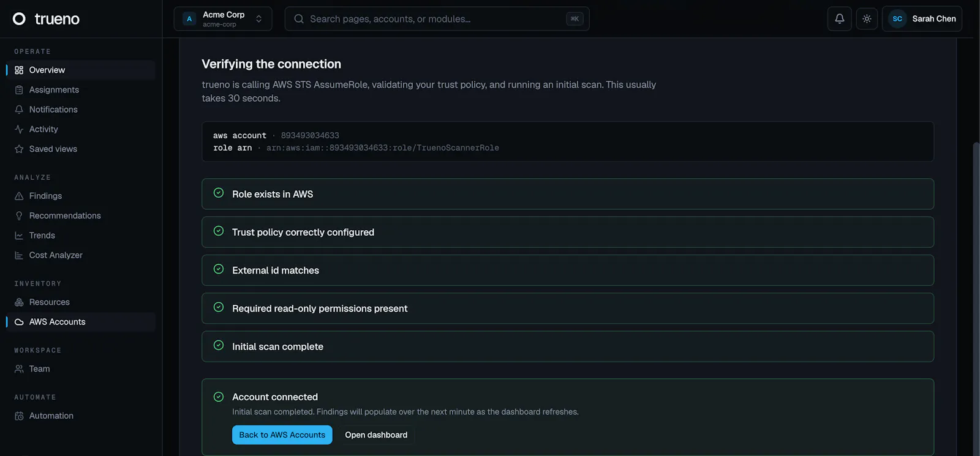Screen dimensions: 980x456
Task: Click the ⌘K shortcut badge in search
Action: [x=575, y=19]
